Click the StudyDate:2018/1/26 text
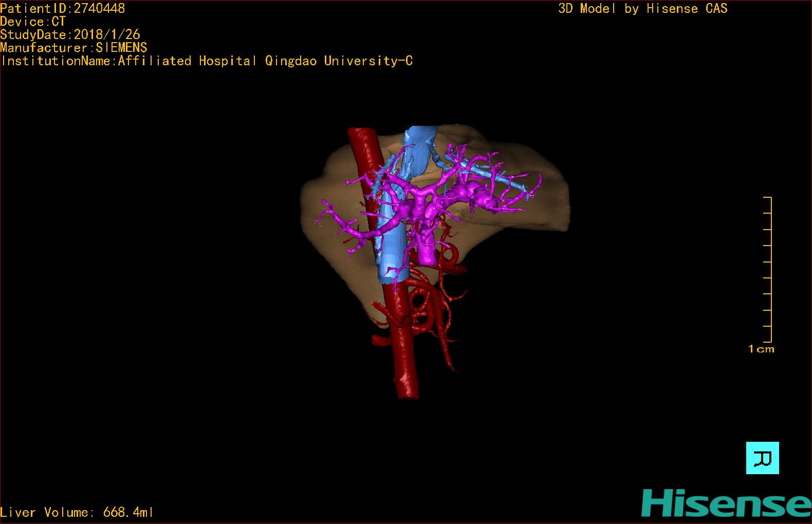This screenshot has height=524, width=812. pos(70,34)
